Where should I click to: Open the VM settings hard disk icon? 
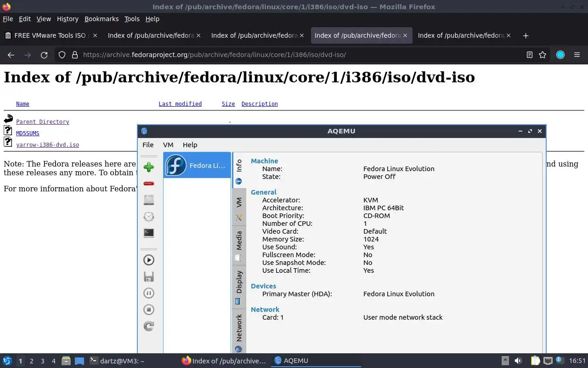point(148,200)
